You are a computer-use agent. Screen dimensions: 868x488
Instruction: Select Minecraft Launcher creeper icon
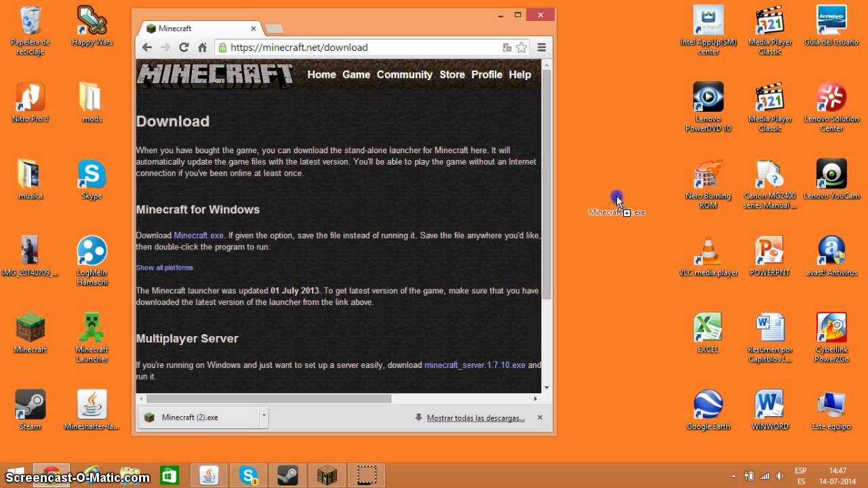92,338
